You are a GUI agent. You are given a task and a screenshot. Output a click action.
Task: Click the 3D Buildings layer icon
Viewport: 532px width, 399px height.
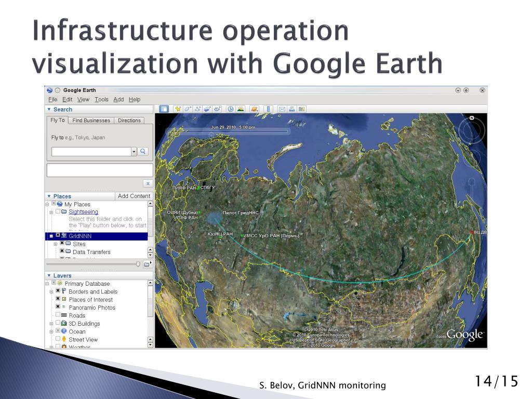(x=64, y=323)
